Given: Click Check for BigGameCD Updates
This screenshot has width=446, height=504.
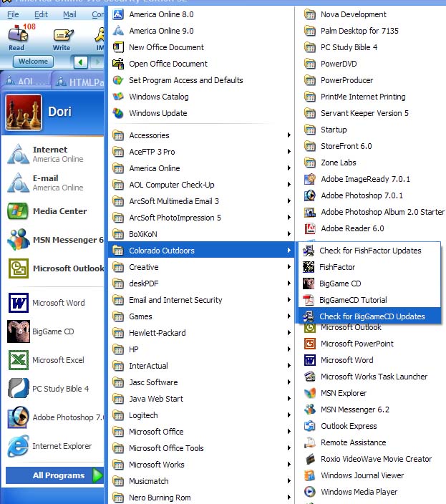Looking at the screenshot, I should click(369, 316).
